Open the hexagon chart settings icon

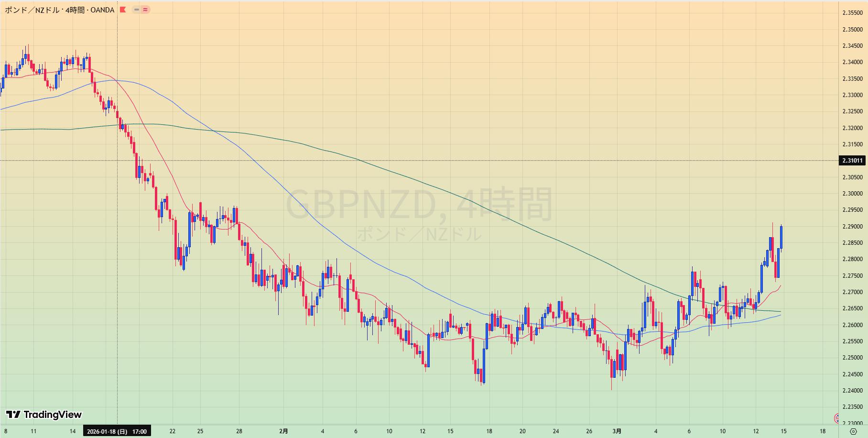click(x=853, y=431)
